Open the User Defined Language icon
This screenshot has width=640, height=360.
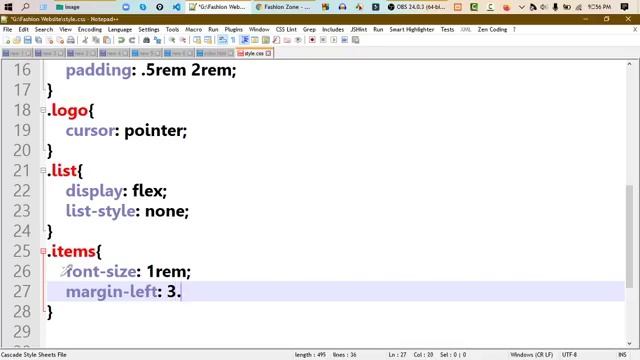pos(255,40)
